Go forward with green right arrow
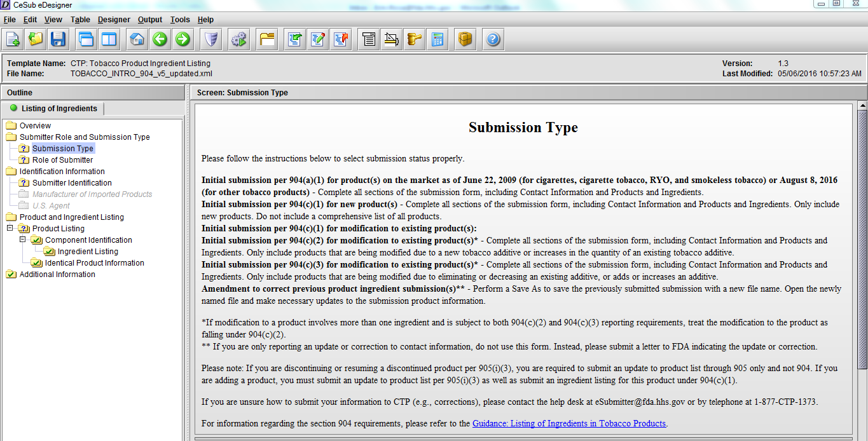Screen dimensions: 868x441 click(x=183, y=39)
